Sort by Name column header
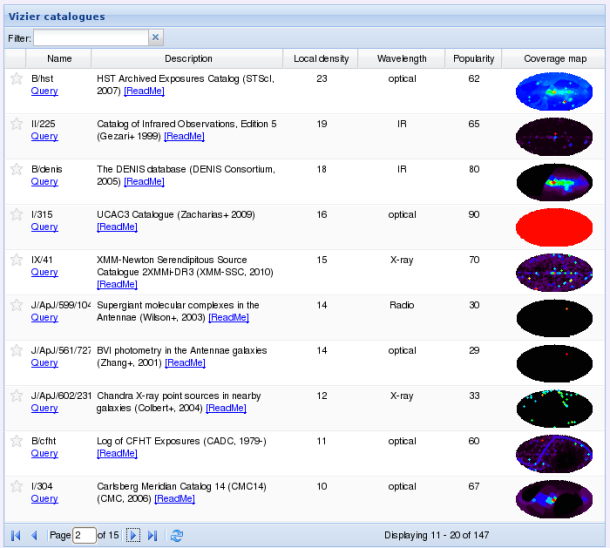Screen dimensions: 610x548 tap(59, 59)
